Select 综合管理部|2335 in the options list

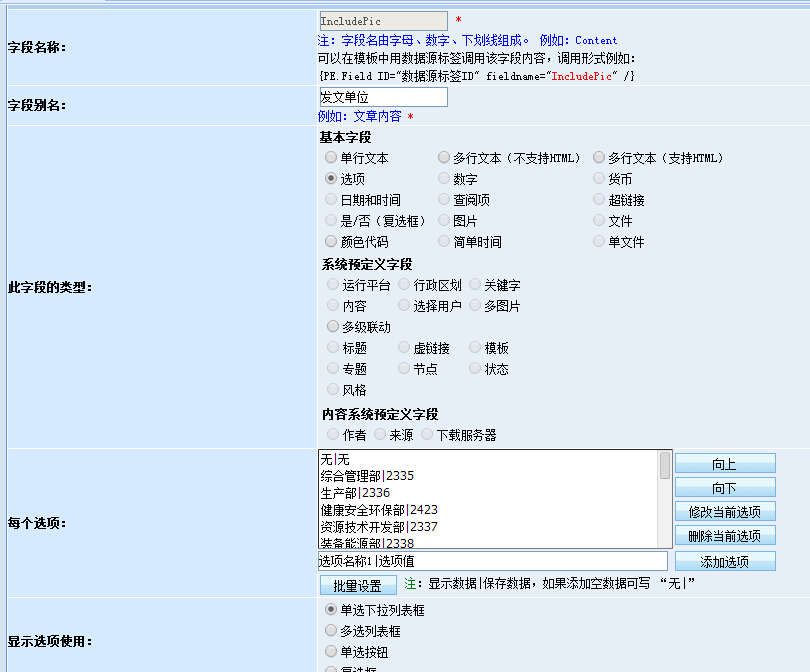(x=366, y=476)
